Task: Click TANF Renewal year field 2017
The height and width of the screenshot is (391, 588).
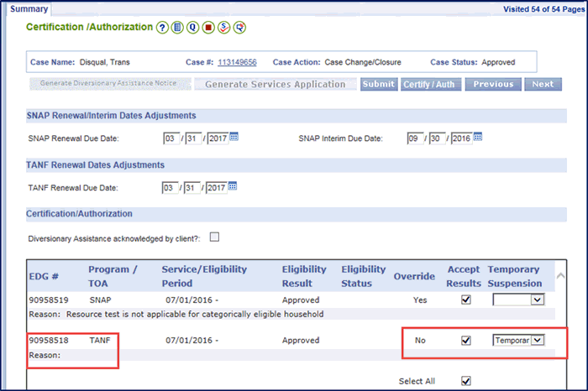Action: click(217, 188)
